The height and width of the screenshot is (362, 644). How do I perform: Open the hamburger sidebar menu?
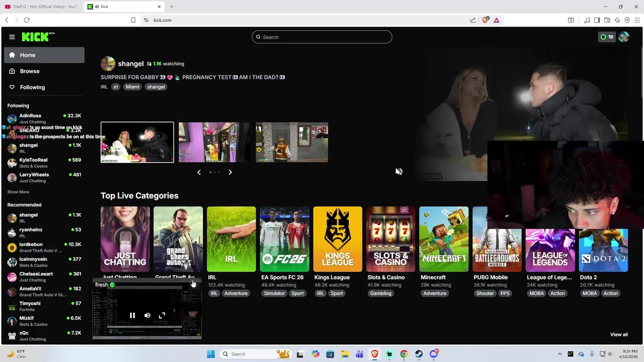[x=12, y=37]
